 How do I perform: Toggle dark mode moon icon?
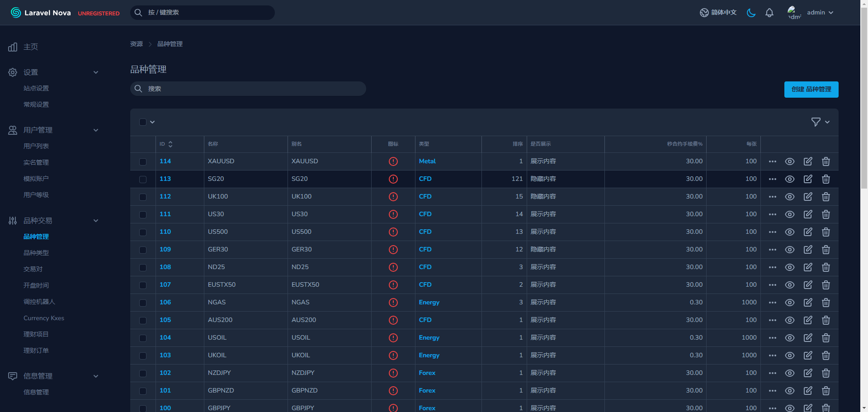click(751, 13)
